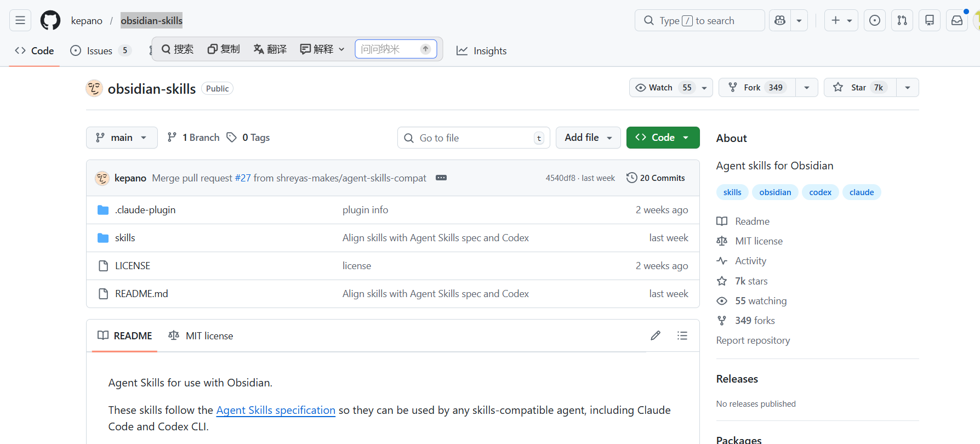Click kepano owner link in breadcrumb

(87, 21)
